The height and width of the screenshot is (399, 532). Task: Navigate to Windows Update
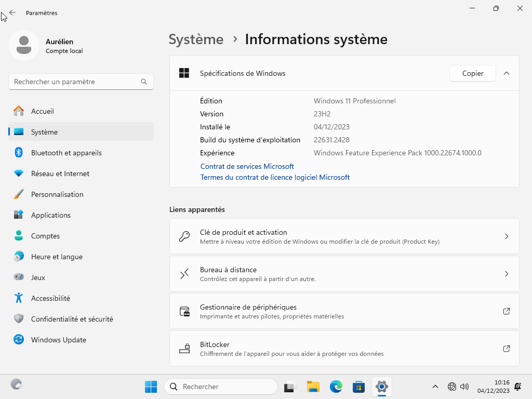click(x=81, y=340)
